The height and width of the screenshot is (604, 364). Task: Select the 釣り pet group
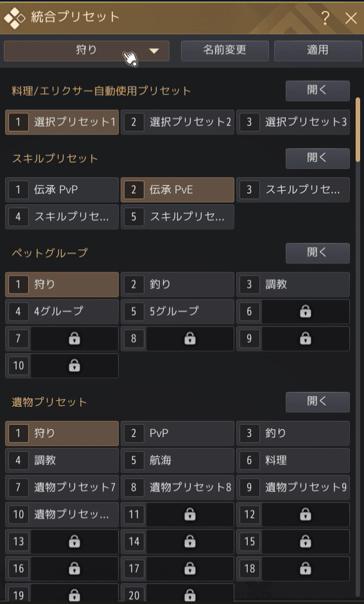click(x=177, y=284)
